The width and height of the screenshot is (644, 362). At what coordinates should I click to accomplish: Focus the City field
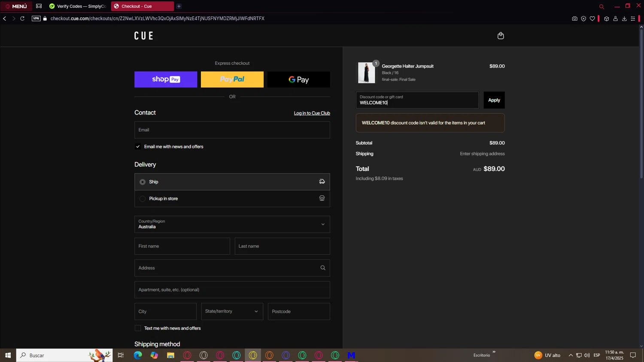click(165, 311)
